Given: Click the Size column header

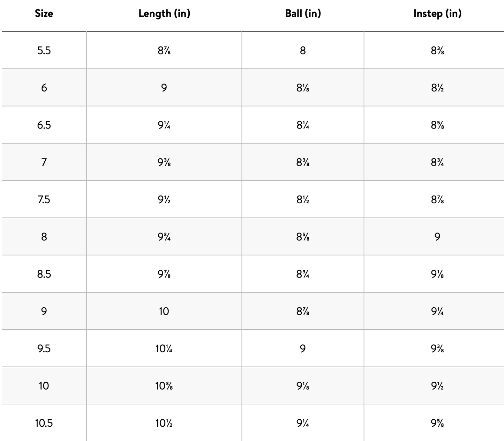Looking at the screenshot, I should [x=44, y=14].
